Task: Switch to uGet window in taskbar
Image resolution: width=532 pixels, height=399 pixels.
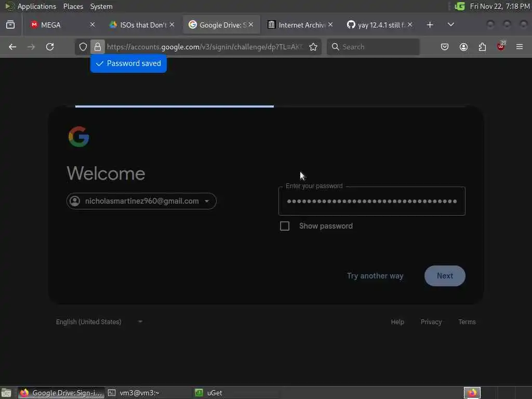Action: click(235, 393)
